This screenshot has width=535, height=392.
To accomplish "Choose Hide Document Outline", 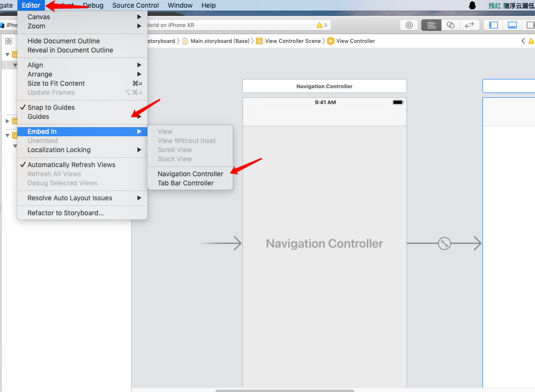I will (x=82, y=41).
